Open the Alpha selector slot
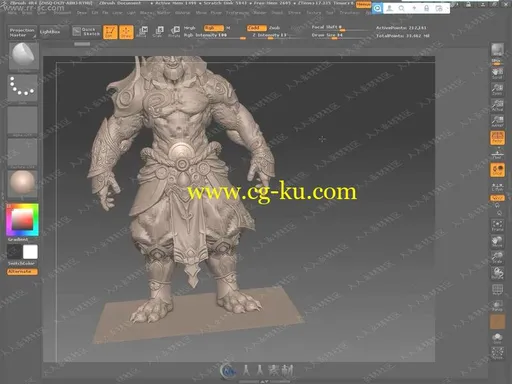 click(x=22, y=121)
